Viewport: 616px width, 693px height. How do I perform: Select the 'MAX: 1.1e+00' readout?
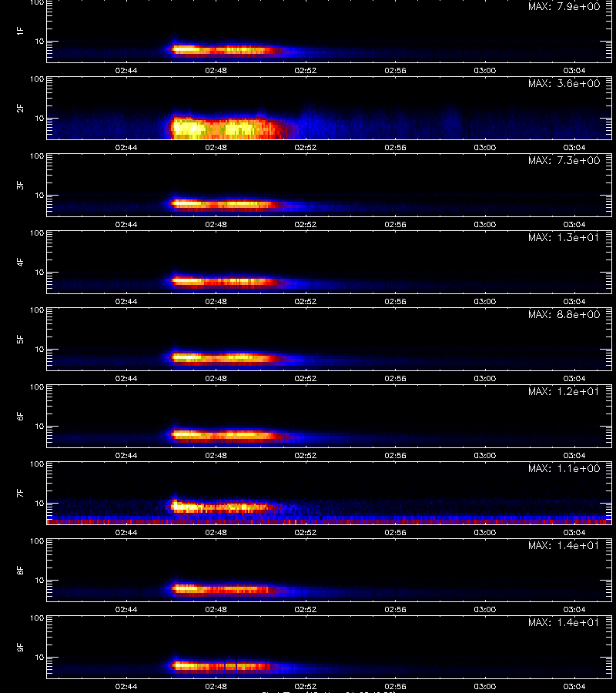click(564, 468)
